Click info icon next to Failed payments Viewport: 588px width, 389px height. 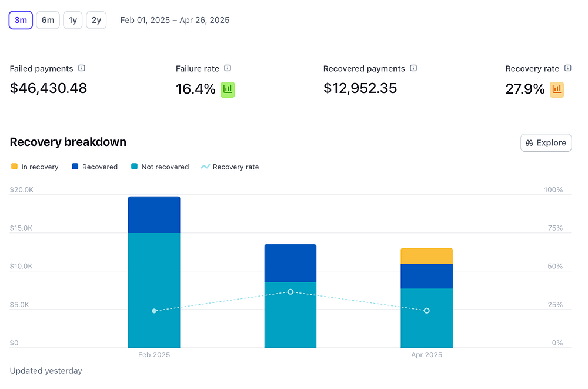(82, 68)
